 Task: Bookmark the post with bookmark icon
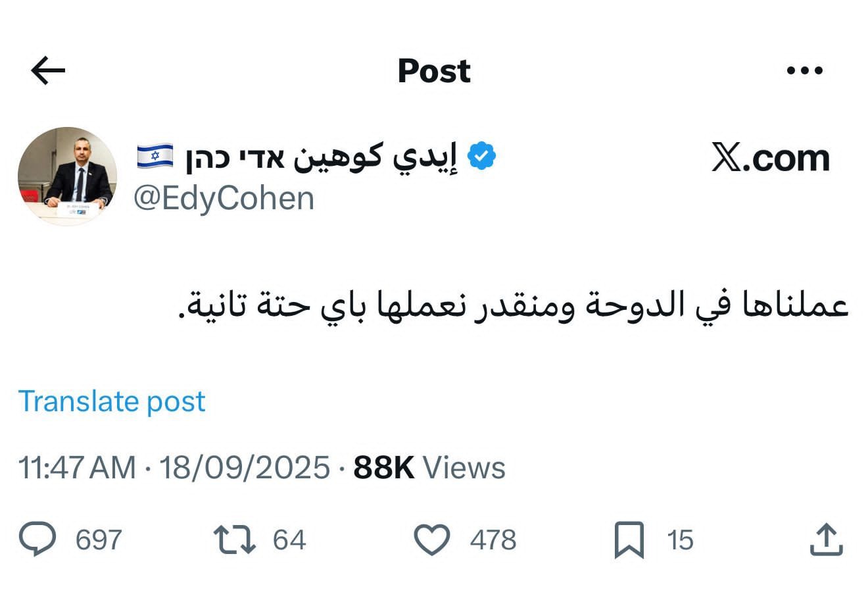[x=629, y=540]
